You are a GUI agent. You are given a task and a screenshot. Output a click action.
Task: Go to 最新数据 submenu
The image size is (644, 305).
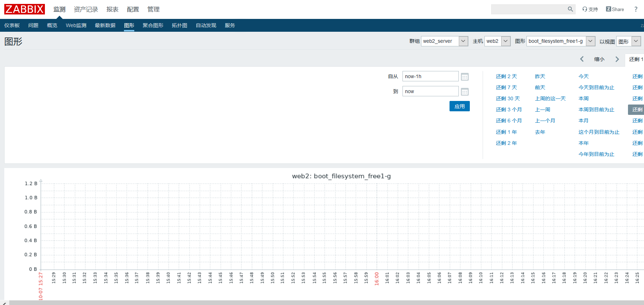[x=105, y=25]
